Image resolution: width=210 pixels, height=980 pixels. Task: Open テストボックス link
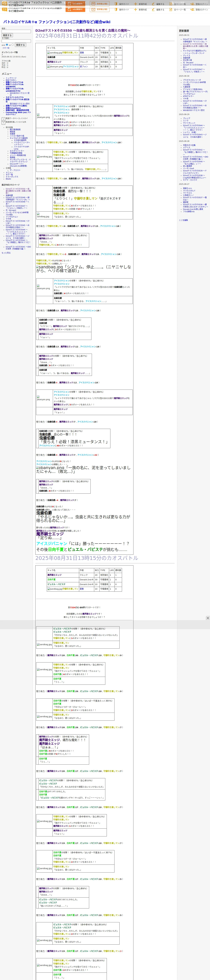(x=12, y=177)
